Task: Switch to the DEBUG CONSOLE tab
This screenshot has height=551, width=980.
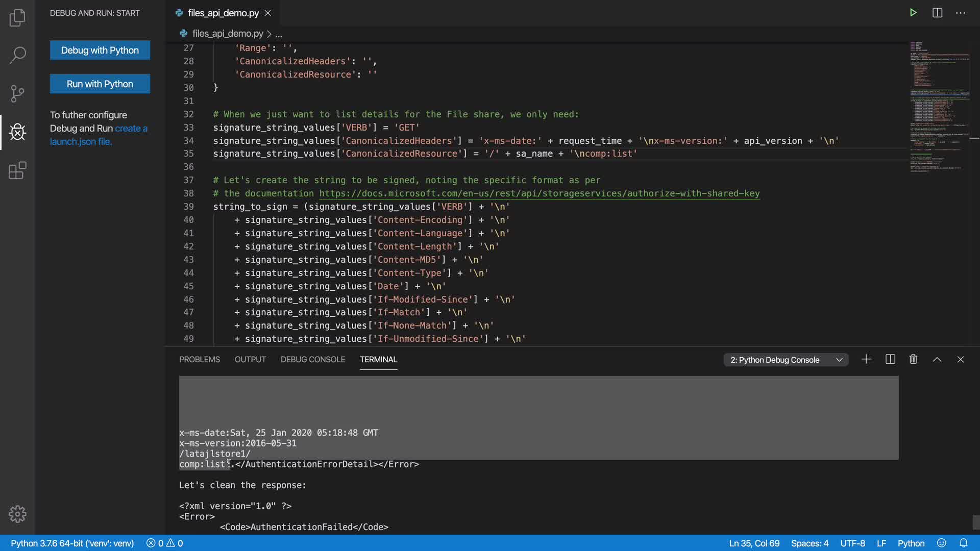Action: point(312,359)
